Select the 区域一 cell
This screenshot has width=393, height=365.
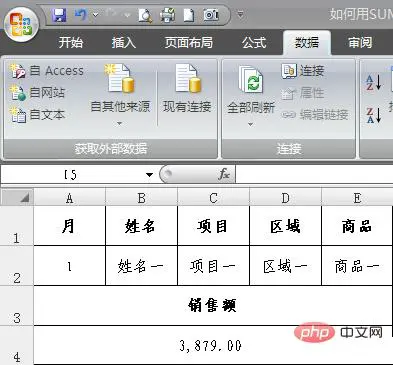[285, 266]
